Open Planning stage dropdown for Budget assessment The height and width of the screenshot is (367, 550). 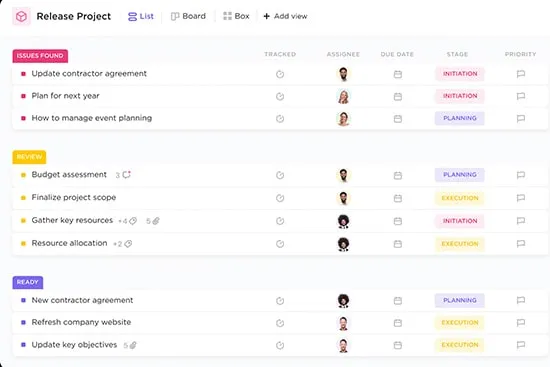[x=460, y=175]
